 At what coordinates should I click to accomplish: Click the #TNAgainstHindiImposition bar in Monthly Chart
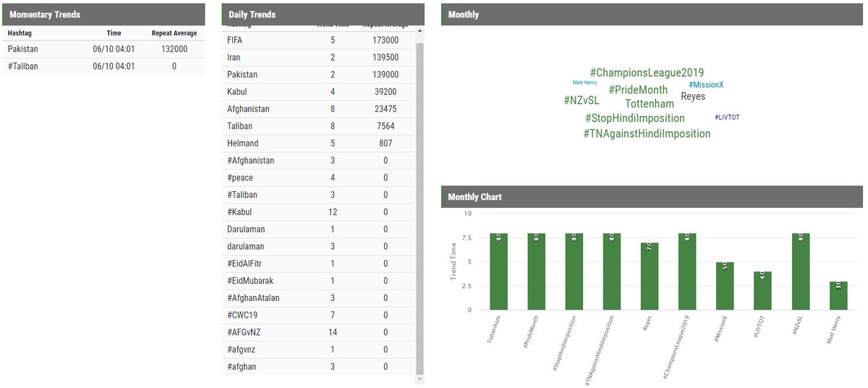612,271
